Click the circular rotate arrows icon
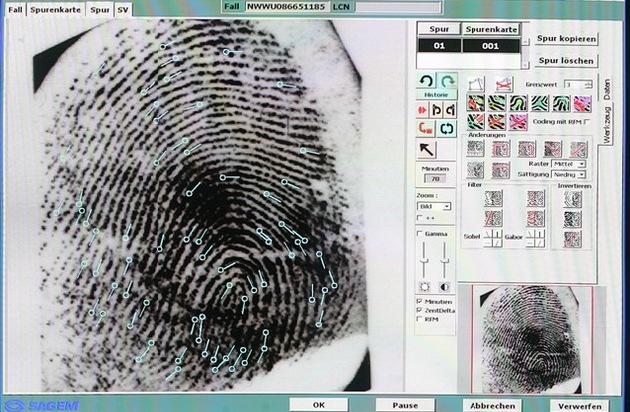The image size is (630, 412). click(447, 127)
